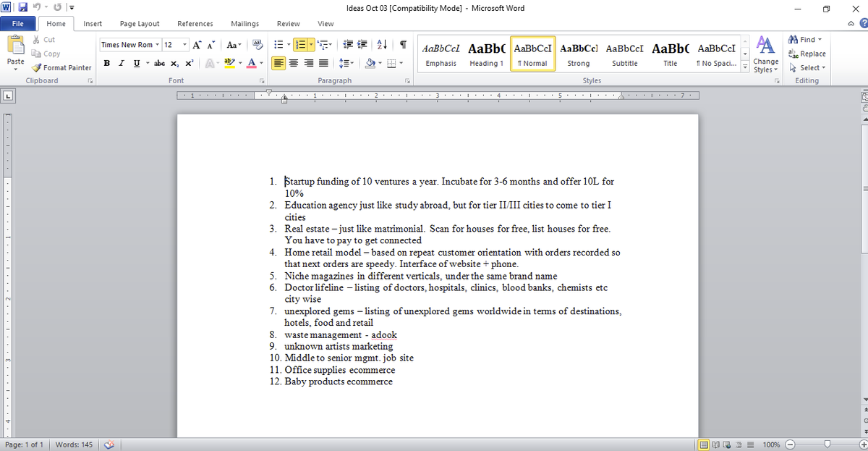
Task: Switch to the References tab
Action: pos(195,24)
